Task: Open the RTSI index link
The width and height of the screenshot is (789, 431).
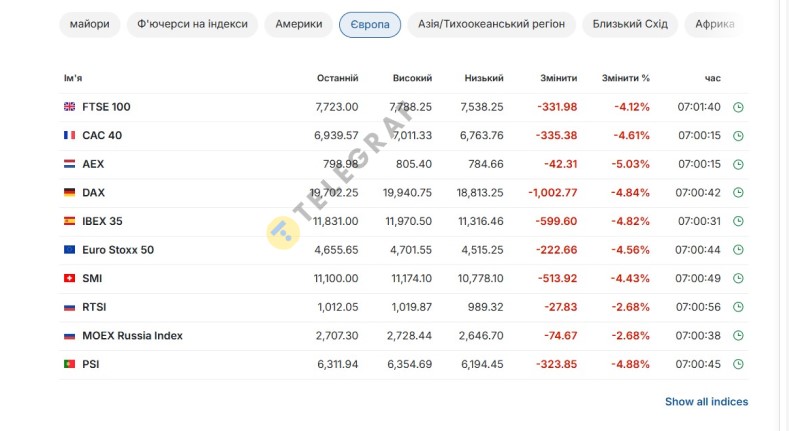Action: pyautogui.click(x=94, y=307)
